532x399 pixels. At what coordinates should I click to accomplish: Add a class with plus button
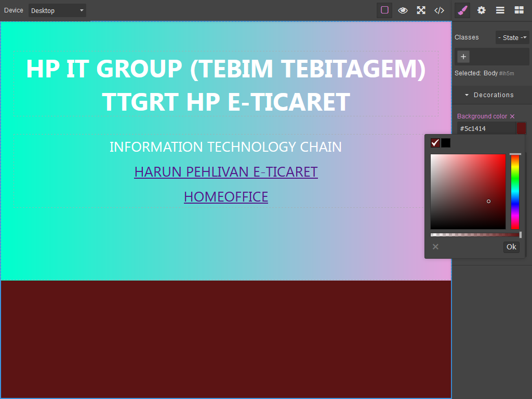click(463, 57)
